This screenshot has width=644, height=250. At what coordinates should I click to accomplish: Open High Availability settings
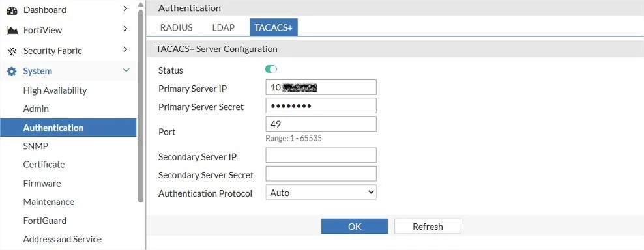coord(55,90)
